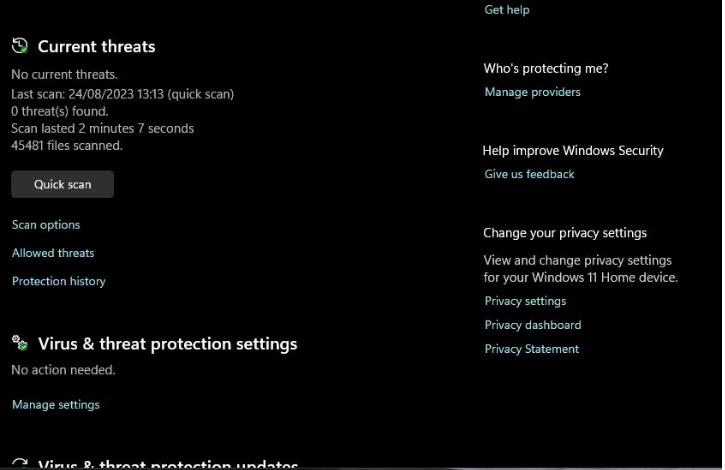Read the Privacy Statement
The image size is (725, 470).
point(532,349)
